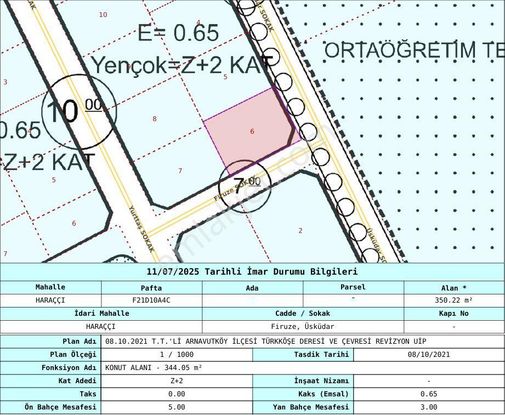
Task: Click the İmar Durumu Bilgileri title bar
Action: [252, 272]
